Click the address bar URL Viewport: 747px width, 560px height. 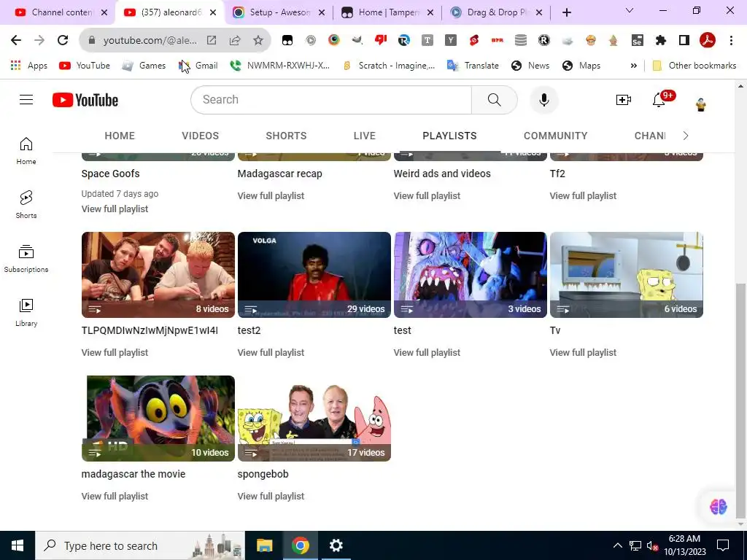(150, 41)
